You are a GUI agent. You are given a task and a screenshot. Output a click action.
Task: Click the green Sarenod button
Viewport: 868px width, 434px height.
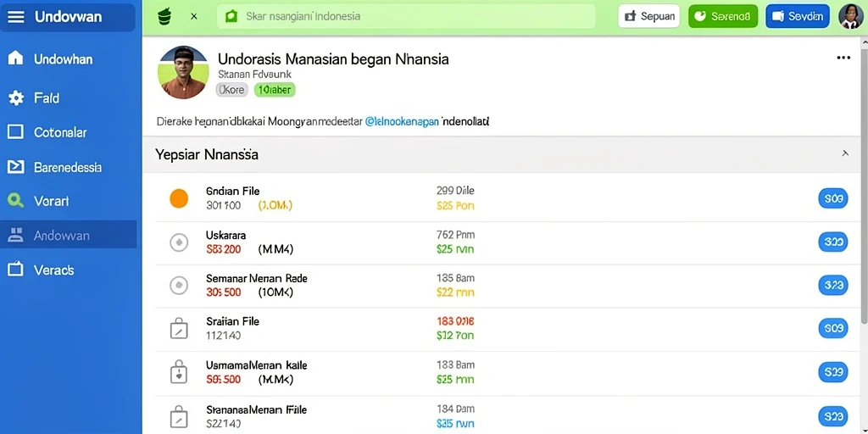723,17
